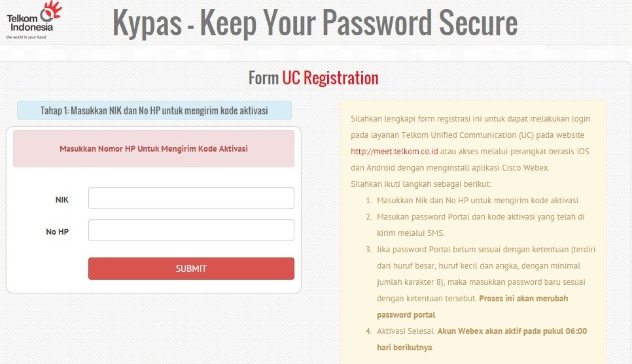Click bold 'Proses ini akan merubah' warning
Screen dimensions: 632x364
(x=472, y=306)
